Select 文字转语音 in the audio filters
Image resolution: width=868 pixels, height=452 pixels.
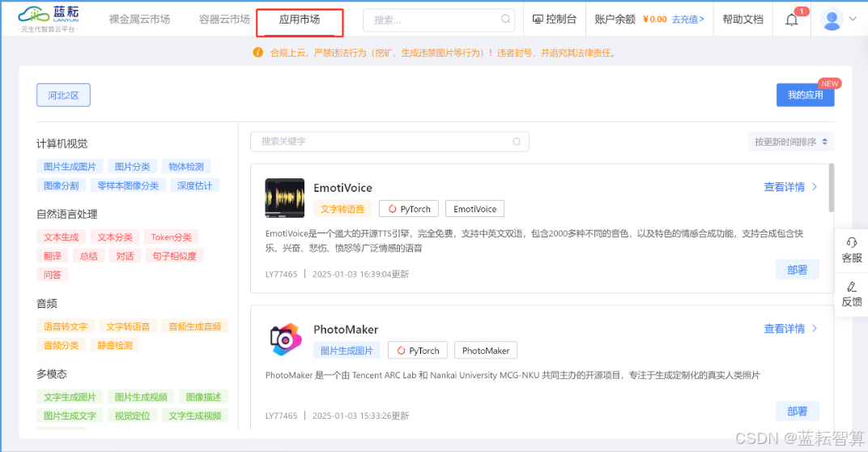pyautogui.click(x=128, y=326)
